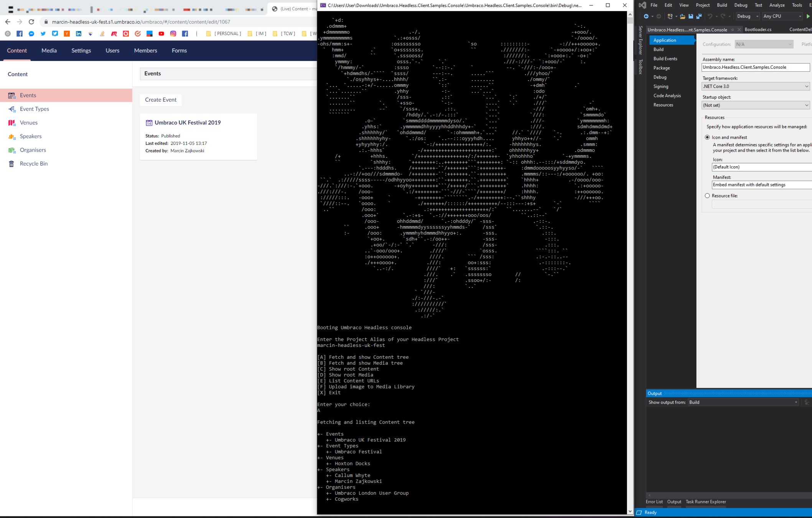The image size is (812, 518).
Task: Open the Debug configuration dropdown
Action: coord(747,16)
